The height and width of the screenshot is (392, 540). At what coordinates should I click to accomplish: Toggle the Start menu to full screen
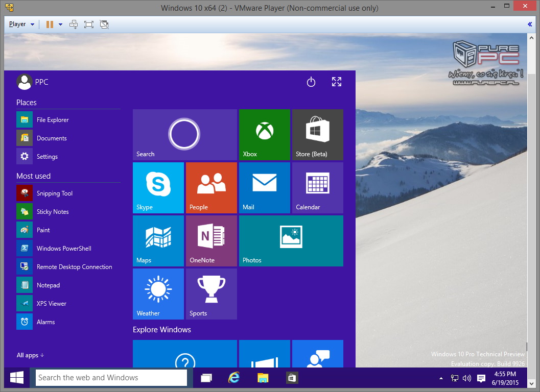point(337,82)
